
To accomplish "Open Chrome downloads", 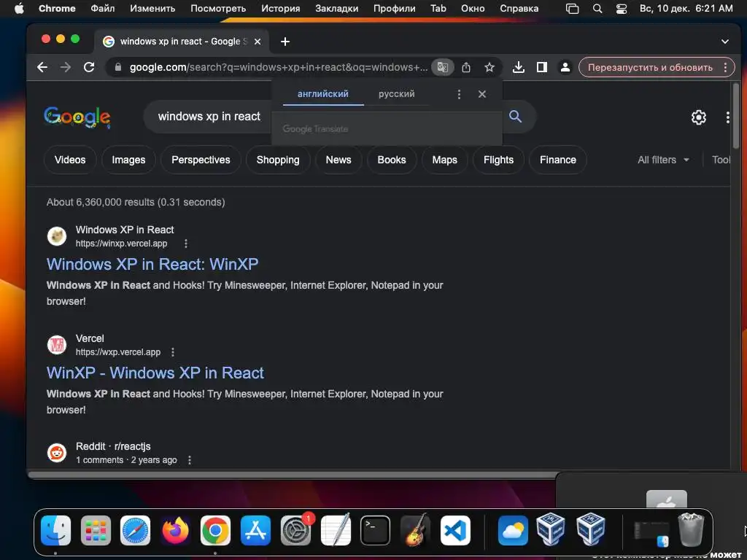I will (x=519, y=67).
